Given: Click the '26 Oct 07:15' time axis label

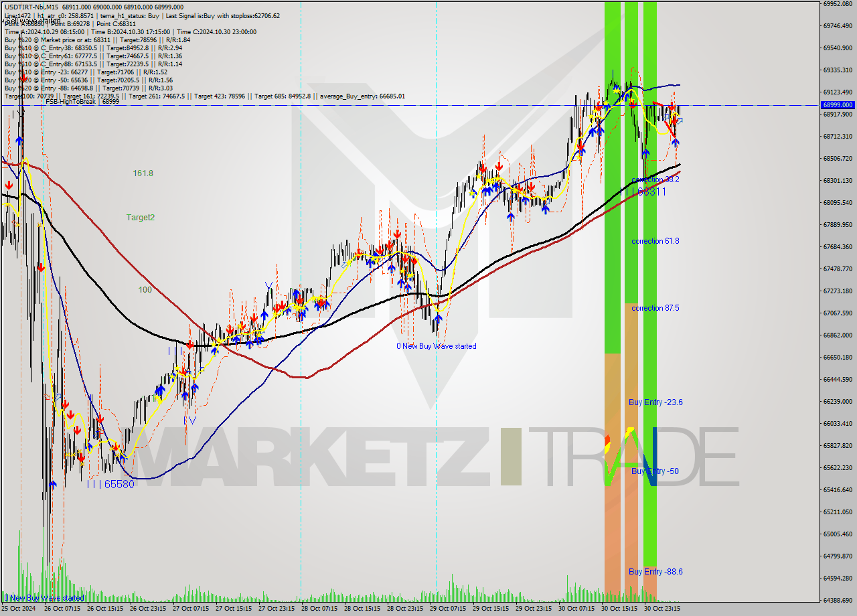Looking at the screenshot, I should pos(62,609).
